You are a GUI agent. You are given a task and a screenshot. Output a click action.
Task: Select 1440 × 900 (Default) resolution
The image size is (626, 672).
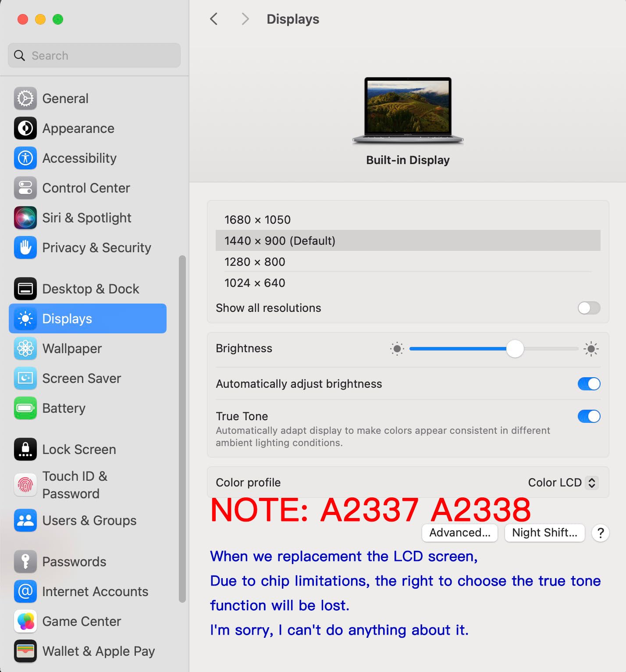408,240
